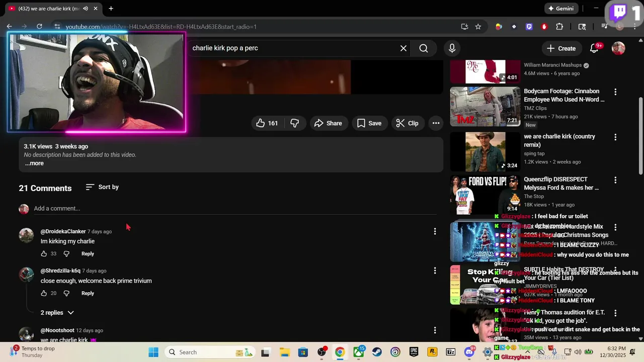This screenshot has width=644, height=362.
Task: Like Shredzilla-k6q's comment
Action: (x=44, y=293)
